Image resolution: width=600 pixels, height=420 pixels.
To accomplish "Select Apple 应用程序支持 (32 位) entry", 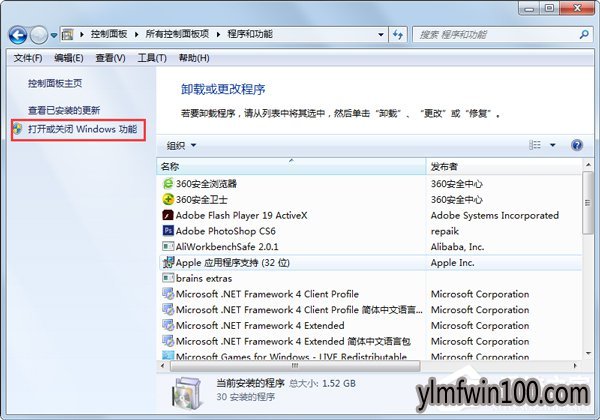I will 233,263.
